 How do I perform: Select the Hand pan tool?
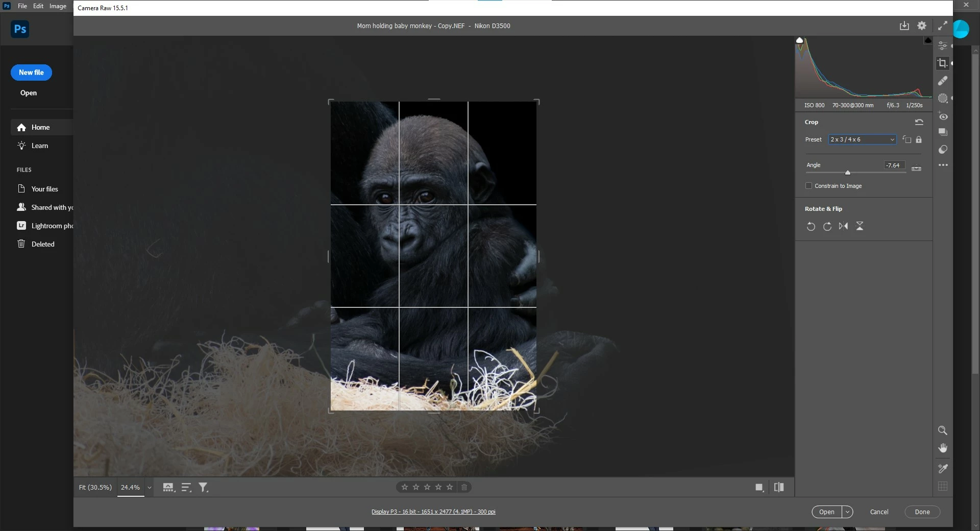(x=943, y=448)
